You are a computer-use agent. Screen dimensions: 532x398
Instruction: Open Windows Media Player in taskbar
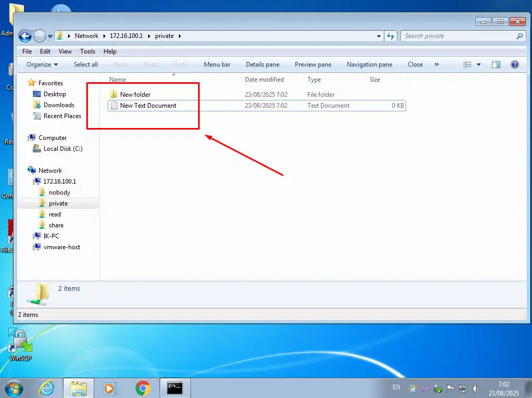(109, 388)
